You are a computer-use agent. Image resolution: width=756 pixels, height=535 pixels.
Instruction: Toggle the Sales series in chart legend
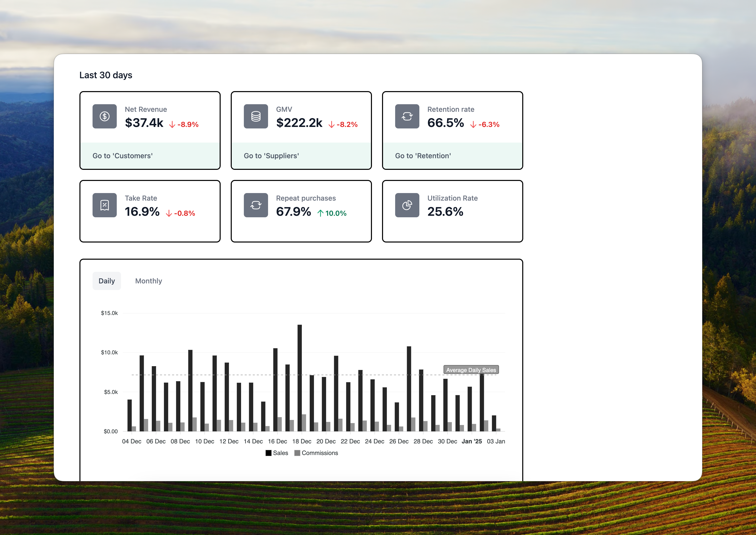[x=280, y=453]
